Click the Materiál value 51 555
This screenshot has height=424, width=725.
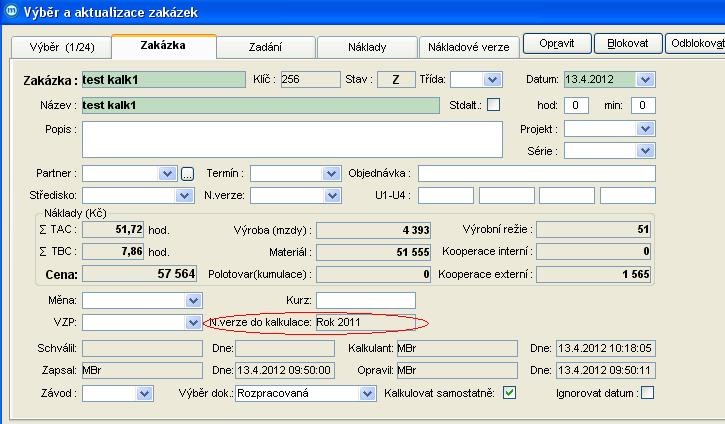(373, 252)
